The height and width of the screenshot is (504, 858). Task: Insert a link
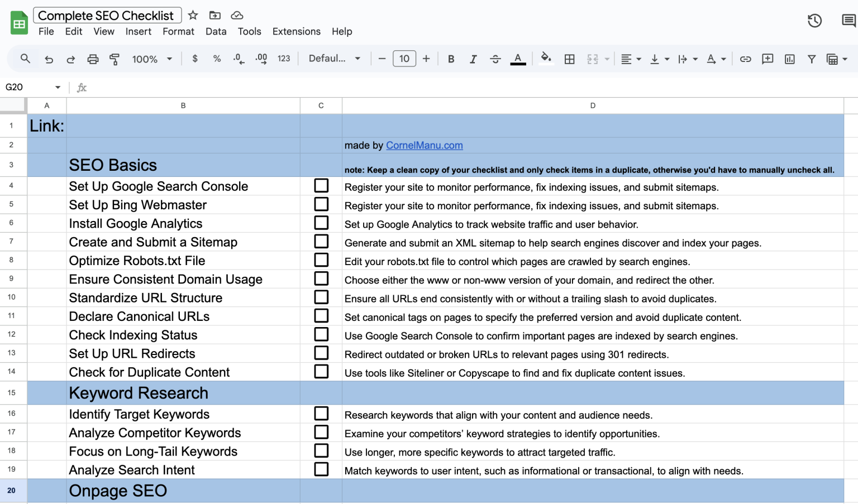click(x=745, y=59)
